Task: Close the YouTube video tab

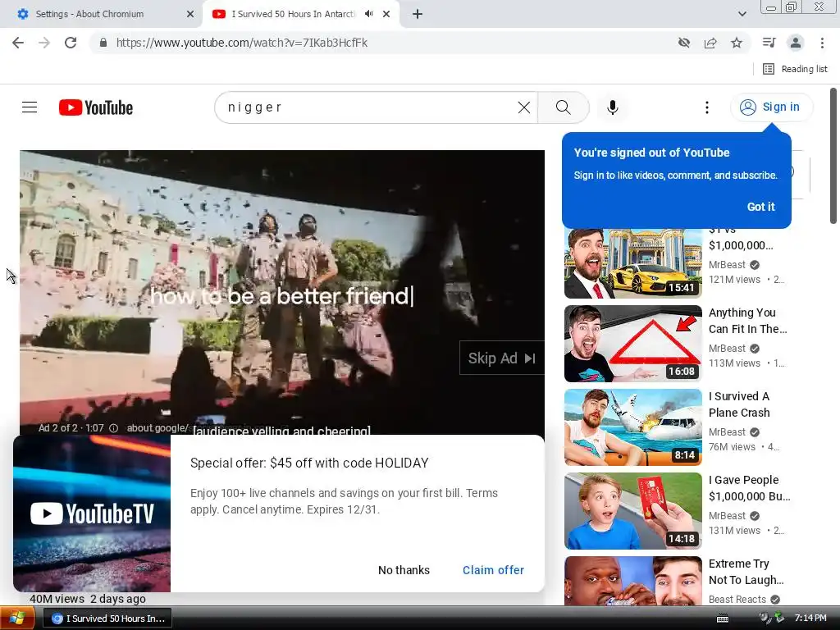Action: (386, 14)
